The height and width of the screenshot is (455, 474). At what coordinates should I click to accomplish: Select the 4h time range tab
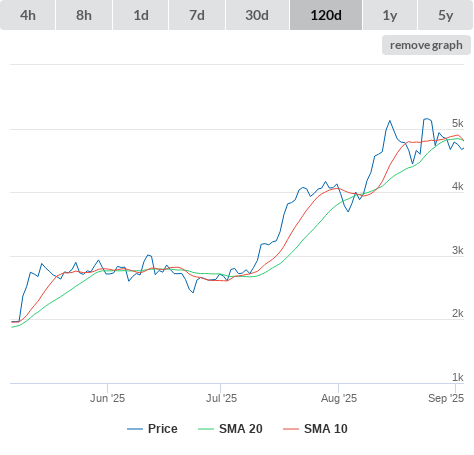[28, 15]
